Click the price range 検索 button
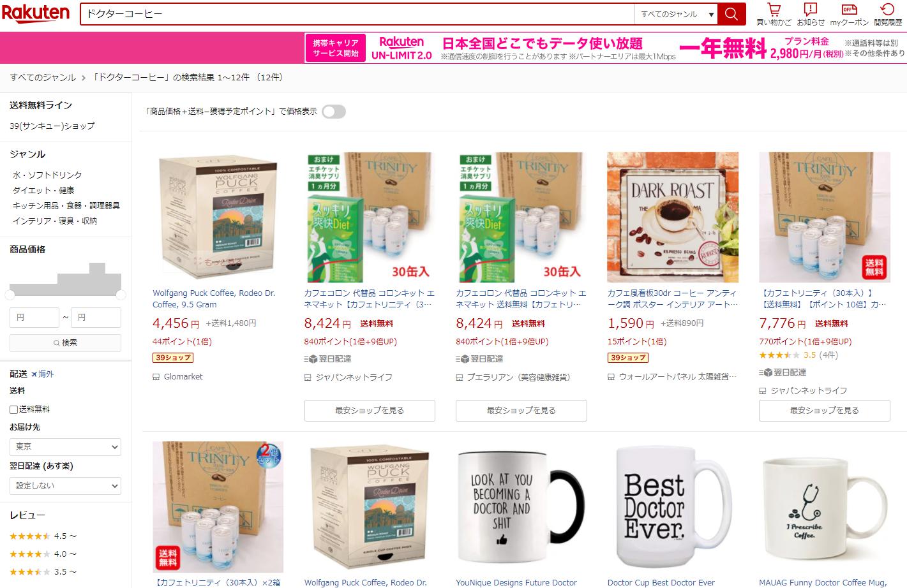 65,342
